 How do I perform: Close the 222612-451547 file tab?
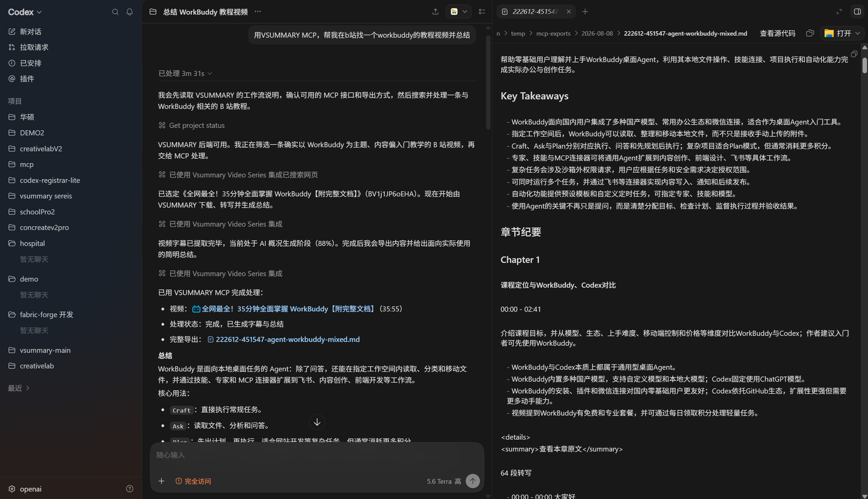[569, 12]
